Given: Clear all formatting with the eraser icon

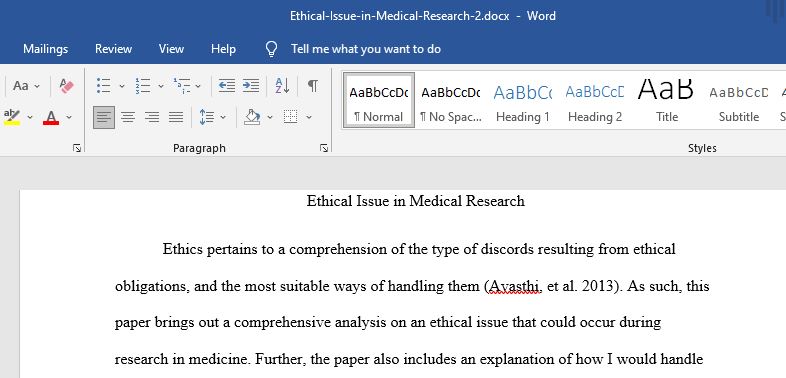Looking at the screenshot, I should point(66,86).
